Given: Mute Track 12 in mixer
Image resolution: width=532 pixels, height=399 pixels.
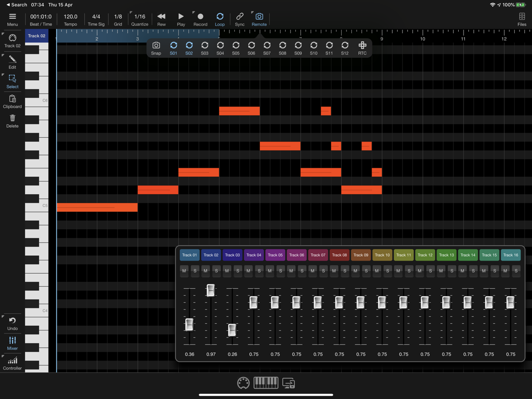Looking at the screenshot, I should (x=420, y=271).
